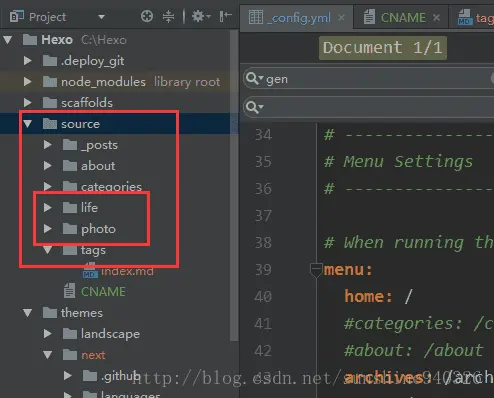
Task: Place cursor on the #about: /about line
Action: tap(414, 351)
